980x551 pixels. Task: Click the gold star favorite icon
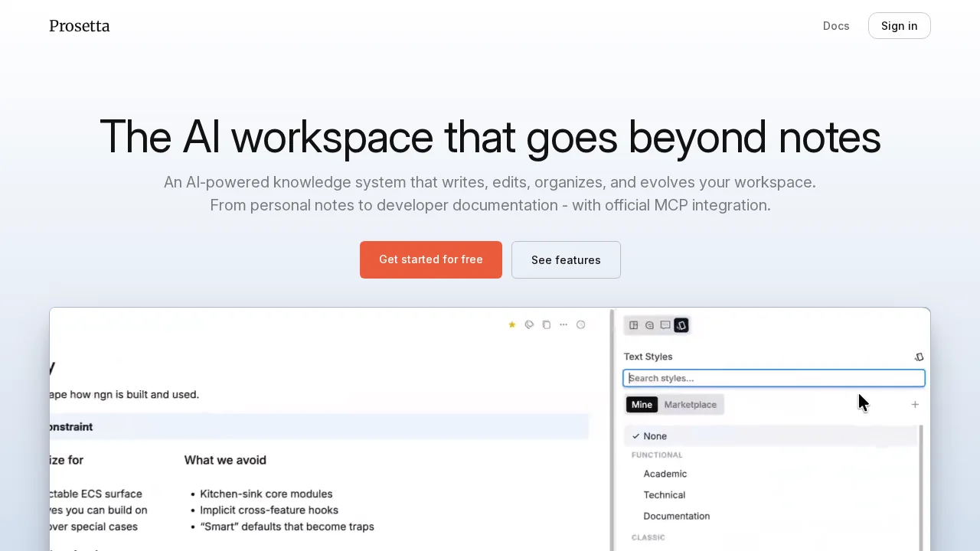512,325
